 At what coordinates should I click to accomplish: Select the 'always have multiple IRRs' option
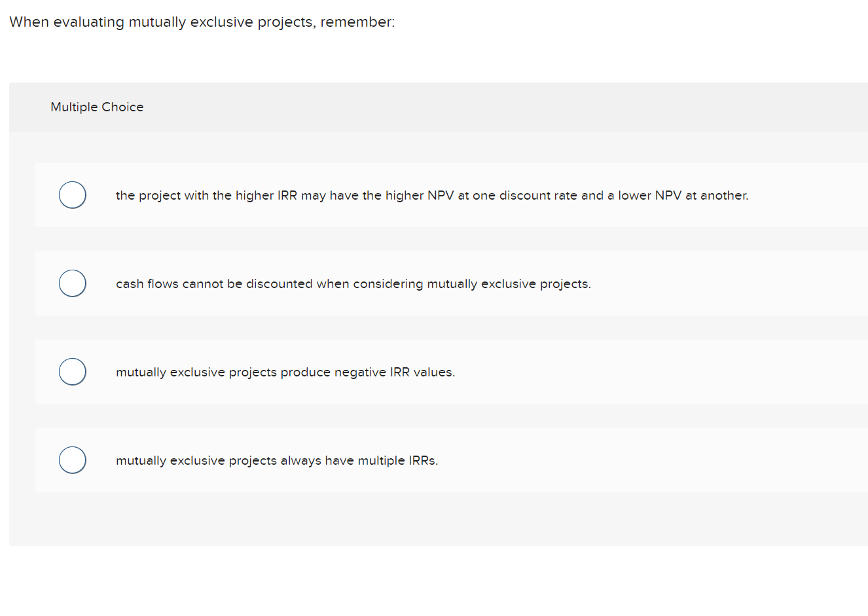72,460
